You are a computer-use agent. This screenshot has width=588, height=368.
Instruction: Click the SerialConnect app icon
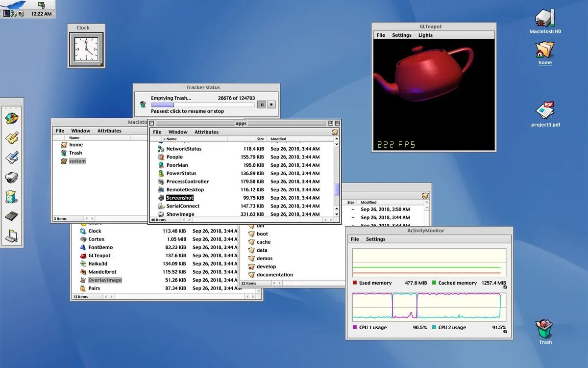coord(161,206)
